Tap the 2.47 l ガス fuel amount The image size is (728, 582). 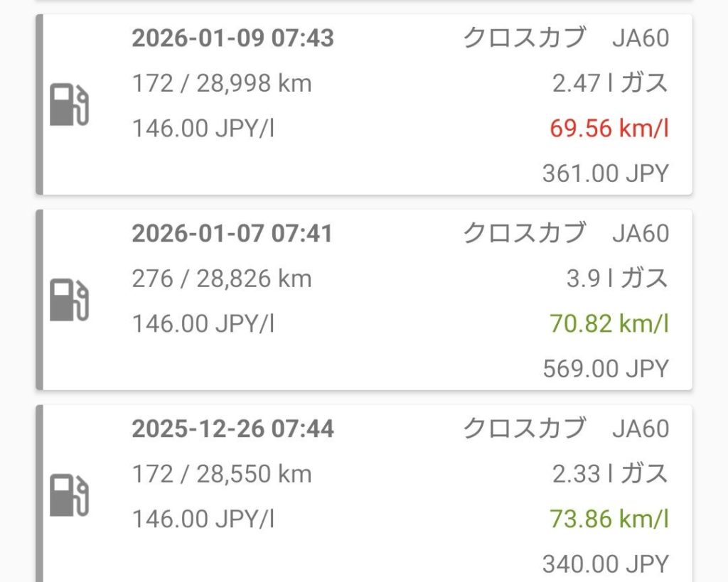[x=610, y=84]
